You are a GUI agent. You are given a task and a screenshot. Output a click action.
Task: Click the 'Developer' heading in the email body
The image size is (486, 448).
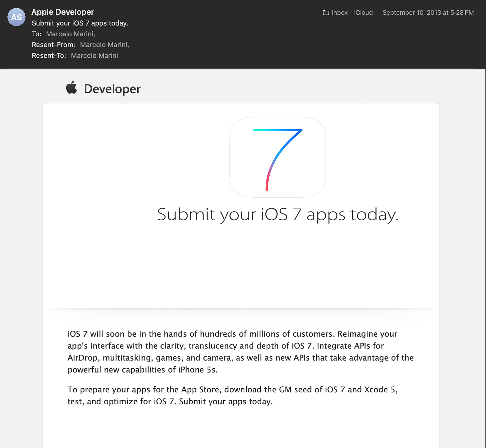click(x=112, y=89)
